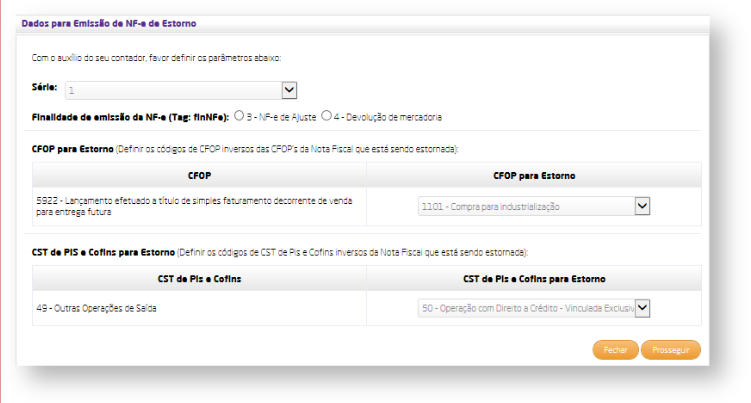Click the 'Série:' field label
This screenshot has height=403, width=751.
(x=44, y=91)
